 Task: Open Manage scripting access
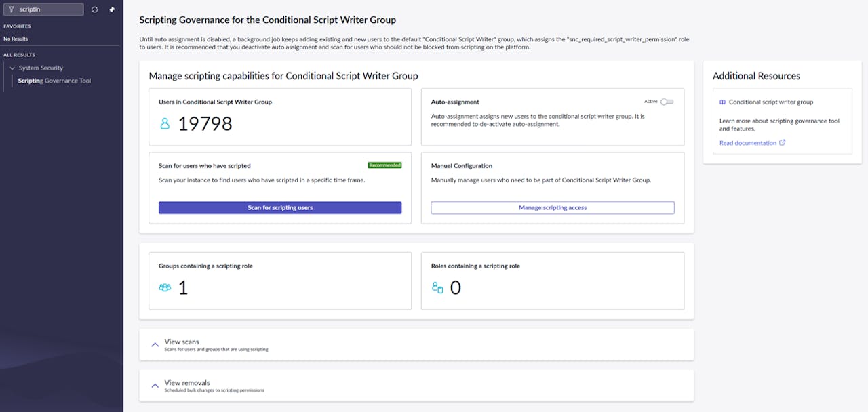click(x=552, y=207)
